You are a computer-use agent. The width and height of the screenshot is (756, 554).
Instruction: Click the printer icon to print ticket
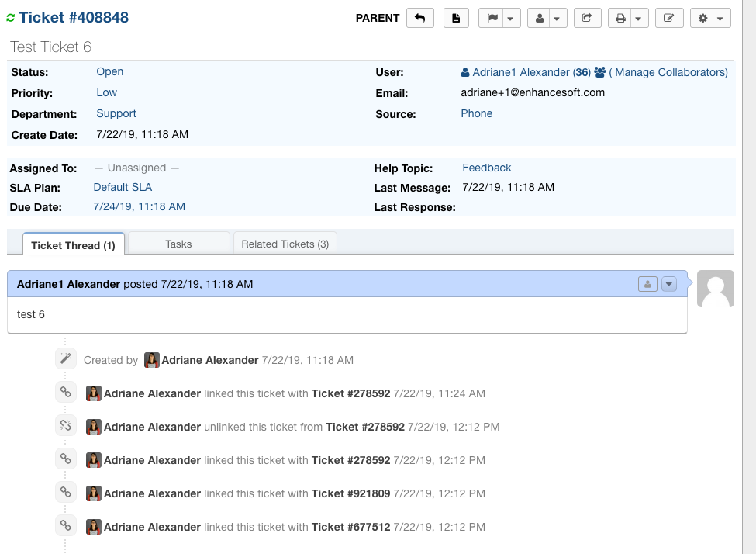click(620, 18)
